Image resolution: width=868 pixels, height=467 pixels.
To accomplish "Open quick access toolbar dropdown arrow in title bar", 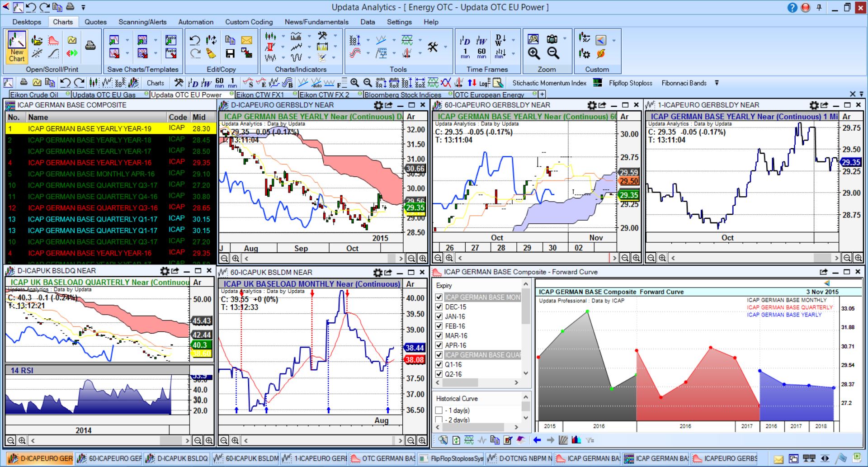I will click(x=84, y=8).
